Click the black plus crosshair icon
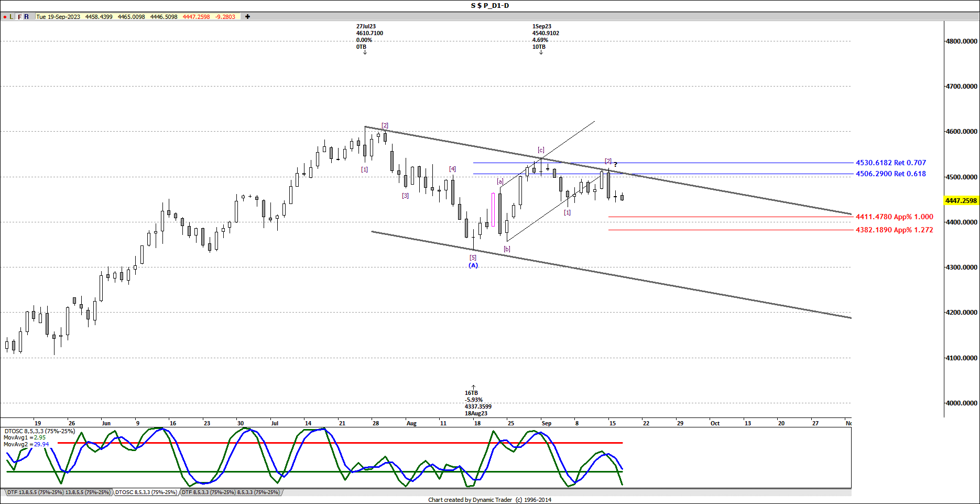Image resolution: width=980 pixels, height=504 pixels. [247, 17]
